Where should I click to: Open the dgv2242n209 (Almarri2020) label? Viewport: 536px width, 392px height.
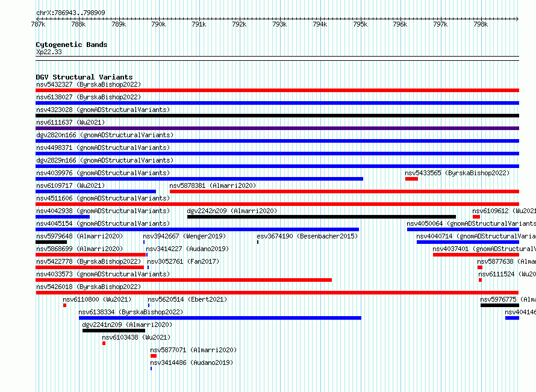pos(232,211)
